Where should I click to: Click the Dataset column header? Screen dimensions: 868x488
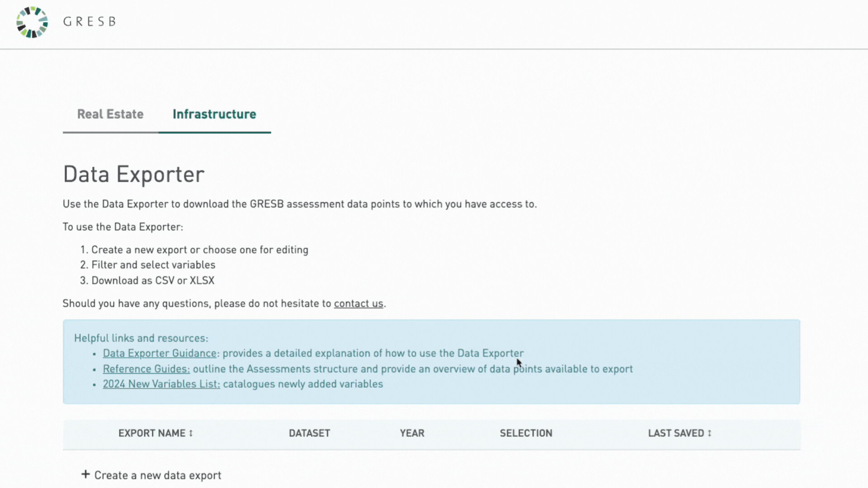point(310,433)
